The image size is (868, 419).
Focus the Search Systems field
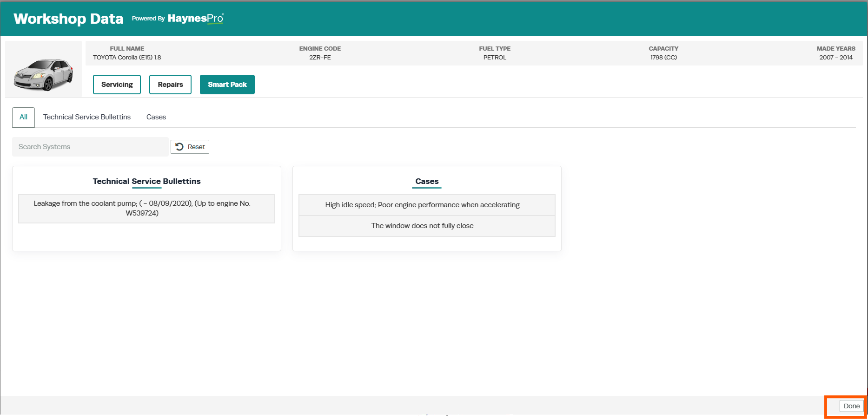click(x=90, y=147)
